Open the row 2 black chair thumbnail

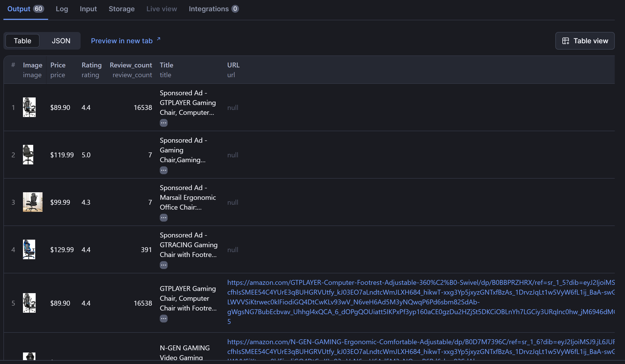coord(28,154)
